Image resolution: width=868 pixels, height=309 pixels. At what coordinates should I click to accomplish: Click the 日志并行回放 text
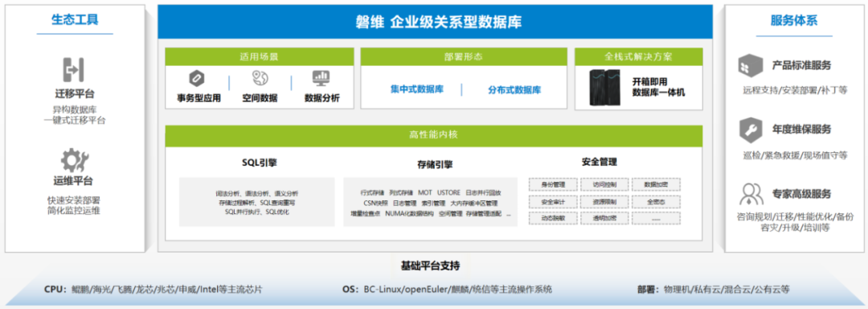(483, 192)
